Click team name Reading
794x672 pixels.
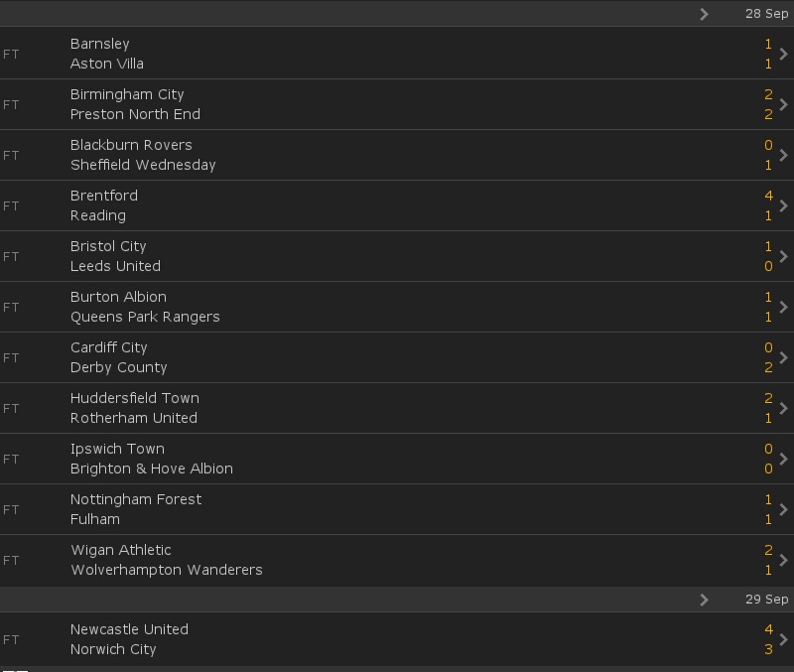[98, 215]
